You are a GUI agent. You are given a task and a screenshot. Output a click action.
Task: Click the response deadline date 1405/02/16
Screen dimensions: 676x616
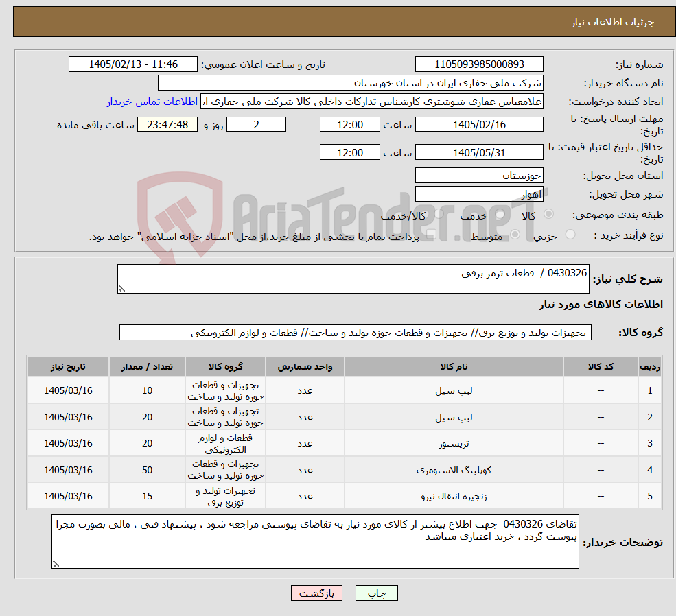pyautogui.click(x=479, y=124)
